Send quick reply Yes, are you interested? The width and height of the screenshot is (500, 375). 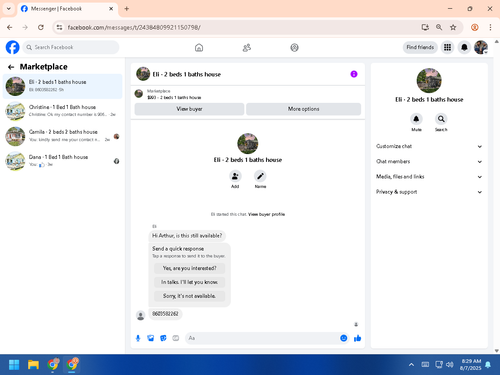tap(189, 268)
